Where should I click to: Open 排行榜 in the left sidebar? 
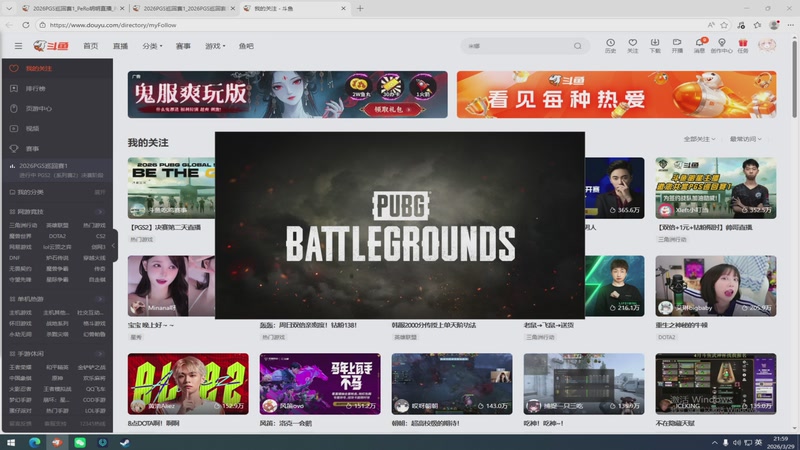coord(57,88)
